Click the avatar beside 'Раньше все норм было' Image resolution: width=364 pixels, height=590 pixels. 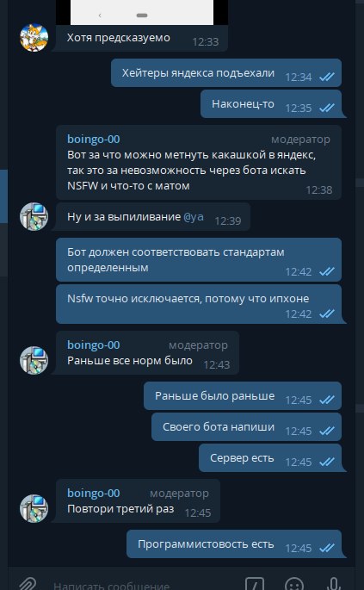(x=34, y=360)
